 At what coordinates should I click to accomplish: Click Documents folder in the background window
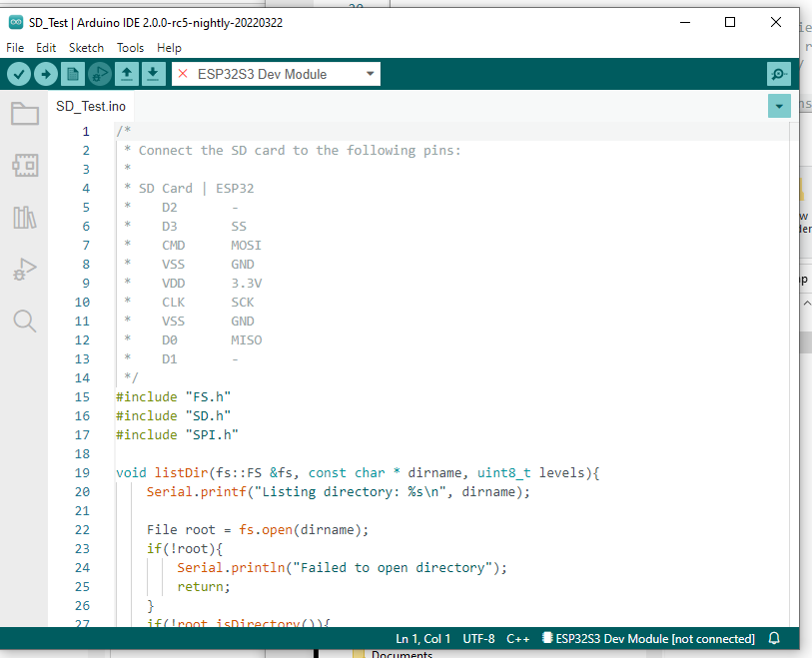coord(402,654)
